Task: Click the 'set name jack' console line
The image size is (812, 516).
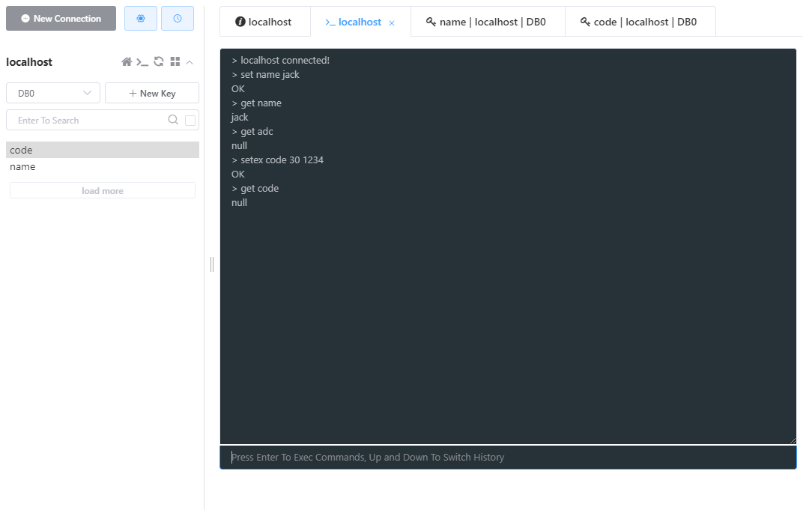Action: [266, 75]
